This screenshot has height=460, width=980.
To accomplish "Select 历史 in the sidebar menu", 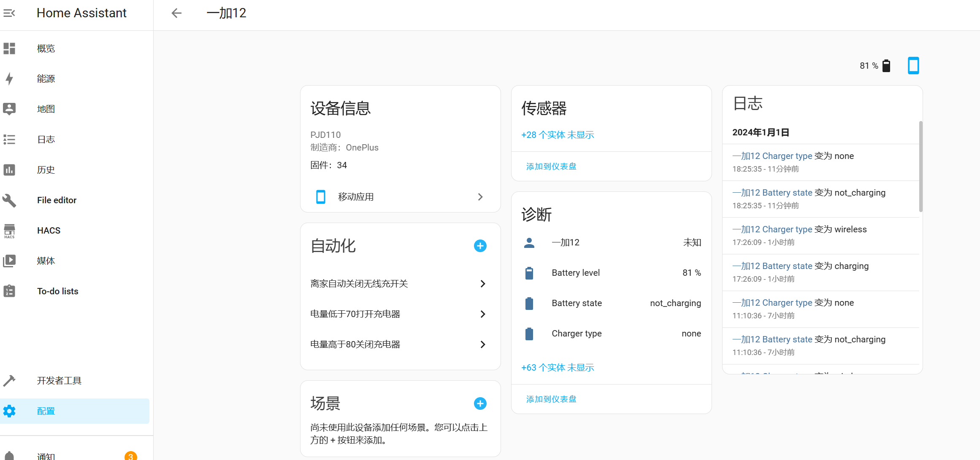I will (x=46, y=170).
